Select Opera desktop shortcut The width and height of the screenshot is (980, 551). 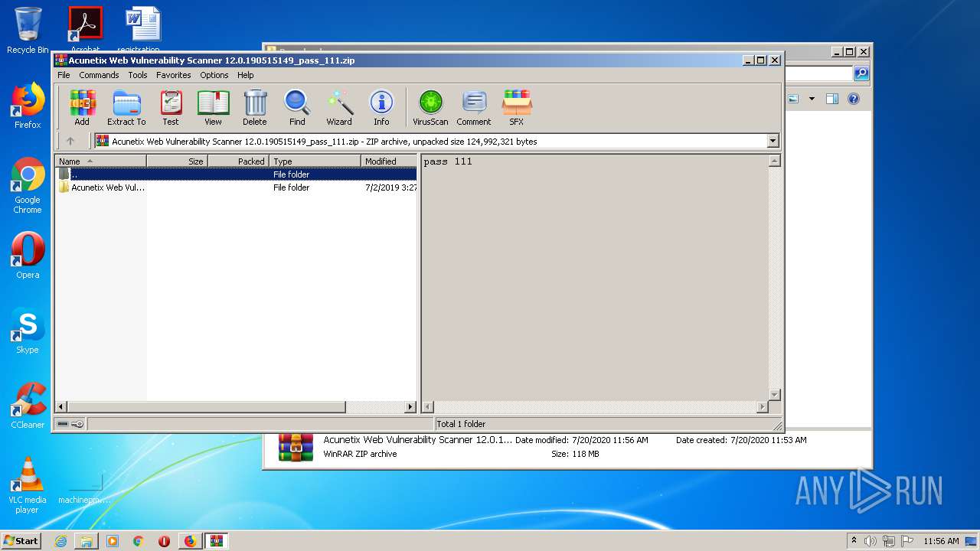[28, 256]
